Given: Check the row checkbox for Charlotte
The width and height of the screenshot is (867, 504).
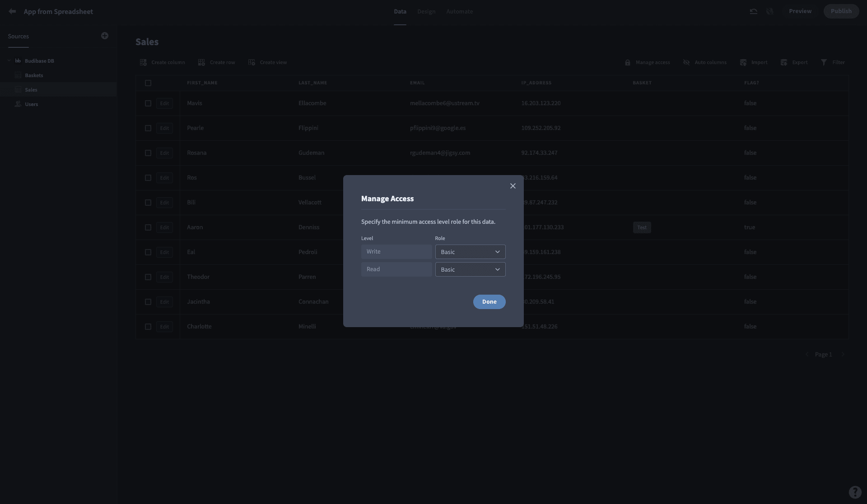Looking at the screenshot, I should coord(148,327).
